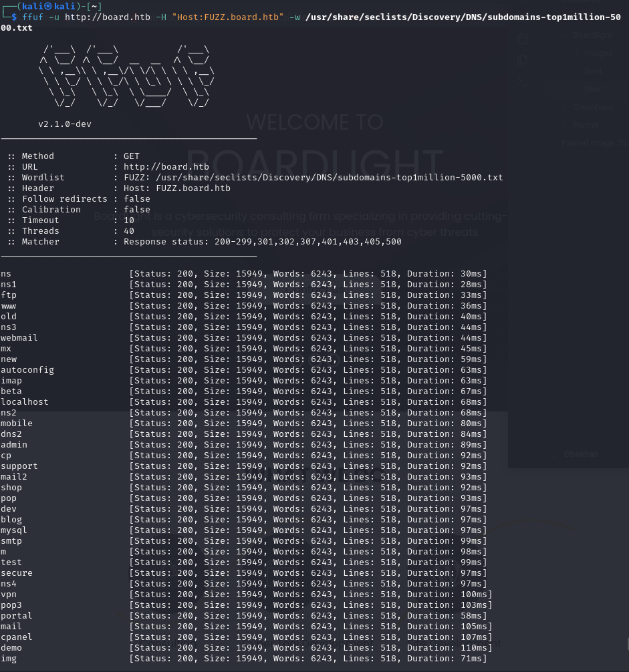The height and width of the screenshot is (672, 629).
Task: Click the 'mail2' result row name
Action: pyautogui.click(x=14, y=477)
